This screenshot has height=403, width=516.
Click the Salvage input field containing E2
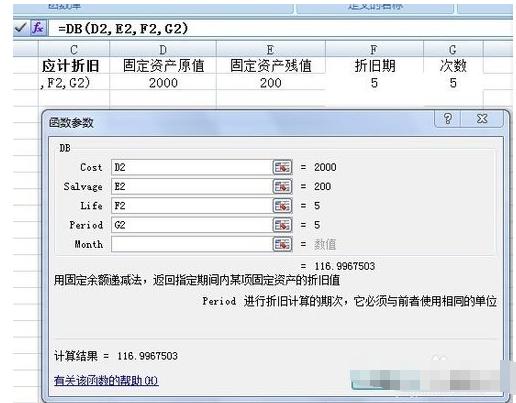(192, 187)
